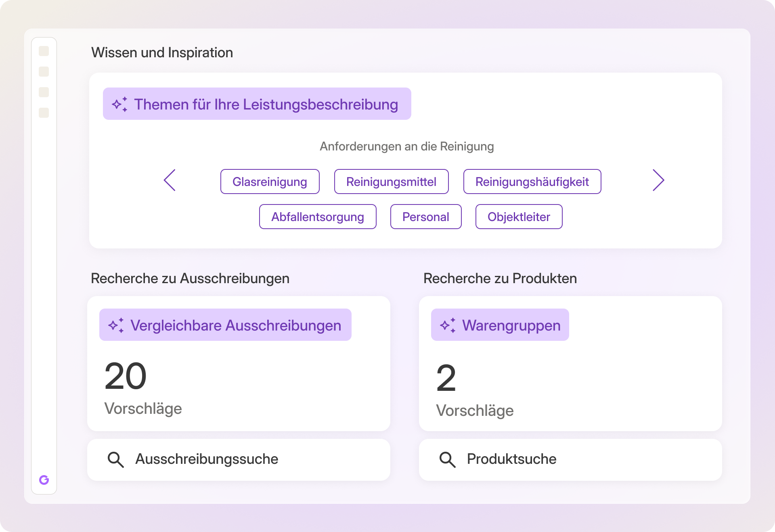
Task: Go to previous topic group with left chevron
Action: tap(170, 180)
